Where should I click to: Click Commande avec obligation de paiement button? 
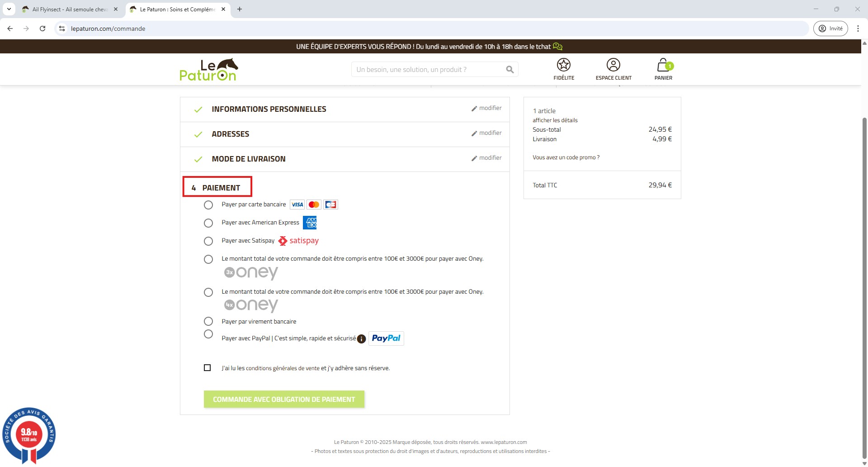point(284,399)
